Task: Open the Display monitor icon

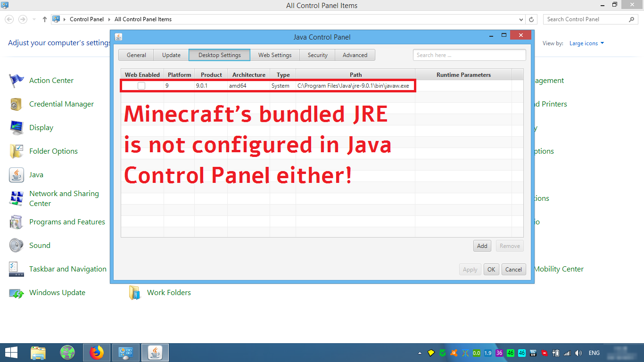Action: coord(17,128)
